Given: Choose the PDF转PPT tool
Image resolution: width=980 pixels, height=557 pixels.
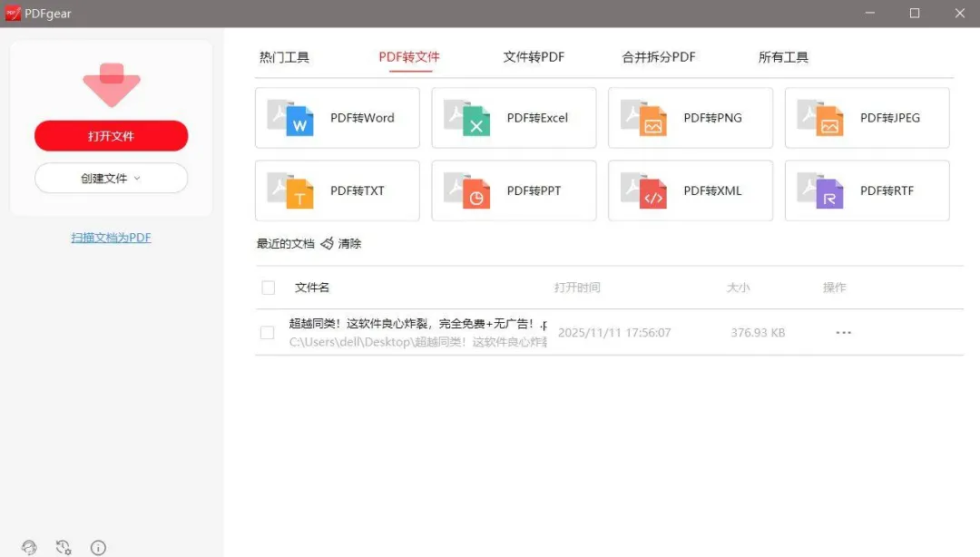Looking at the screenshot, I should tap(514, 191).
